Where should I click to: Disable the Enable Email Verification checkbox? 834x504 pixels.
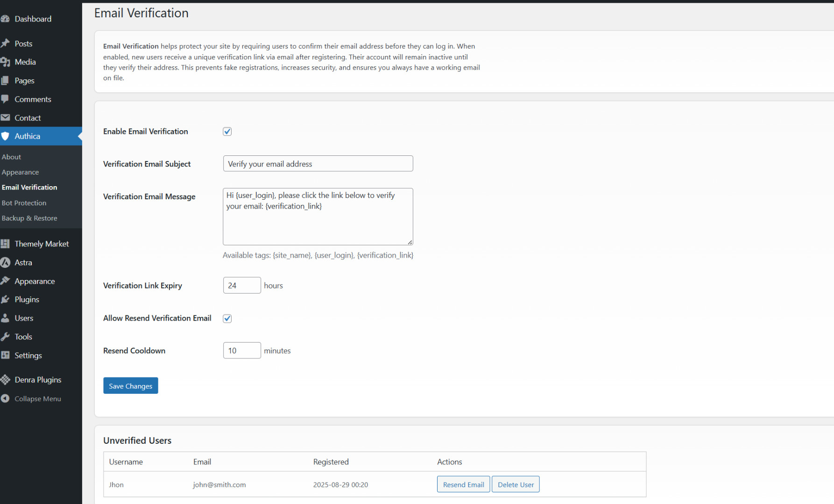click(227, 132)
